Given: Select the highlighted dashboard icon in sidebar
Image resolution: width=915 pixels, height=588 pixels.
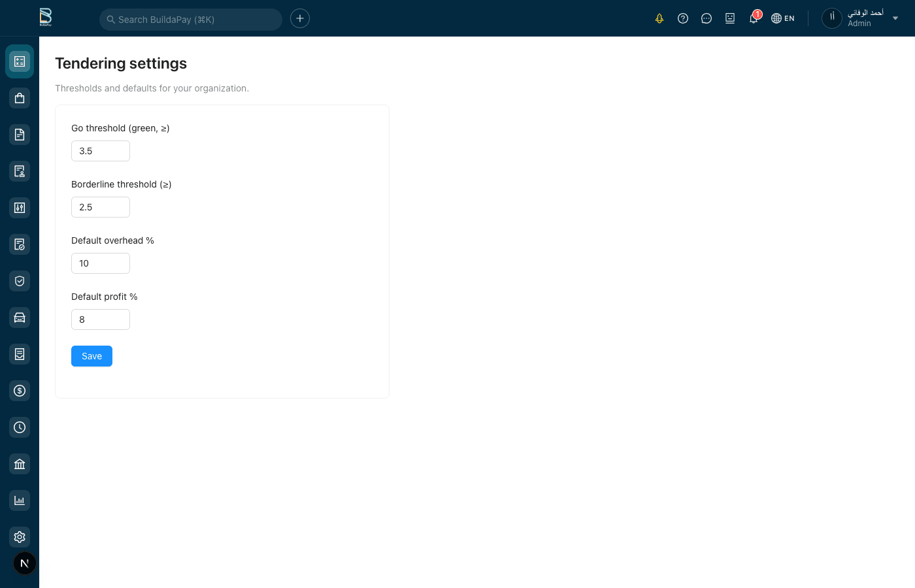Looking at the screenshot, I should click(x=20, y=61).
